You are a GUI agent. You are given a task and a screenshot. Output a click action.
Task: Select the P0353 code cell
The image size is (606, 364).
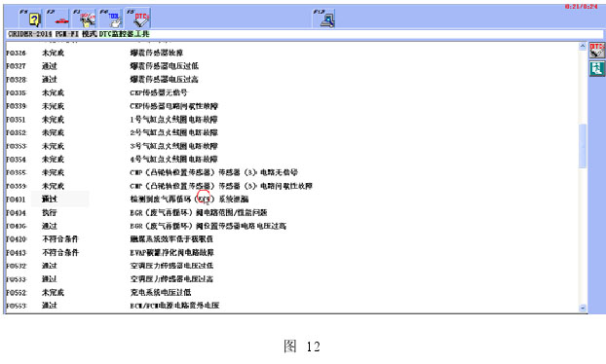point(17,146)
